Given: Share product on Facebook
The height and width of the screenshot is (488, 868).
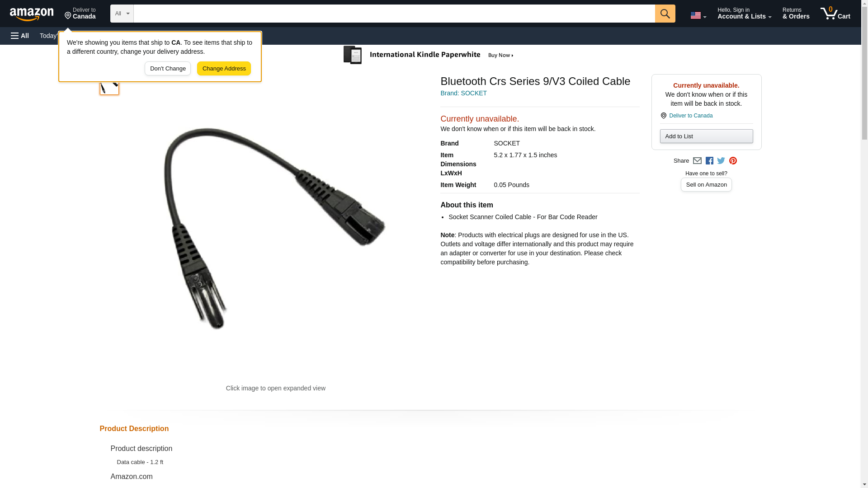Looking at the screenshot, I should 709,161.
